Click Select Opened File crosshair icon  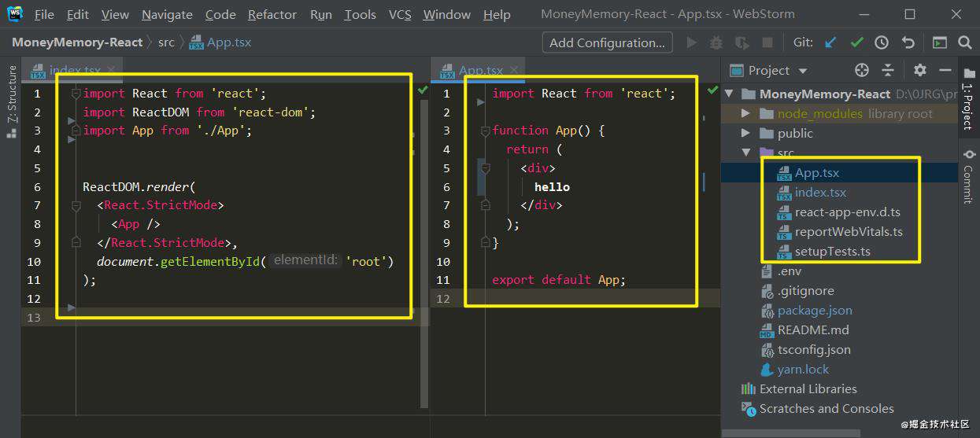(862, 70)
